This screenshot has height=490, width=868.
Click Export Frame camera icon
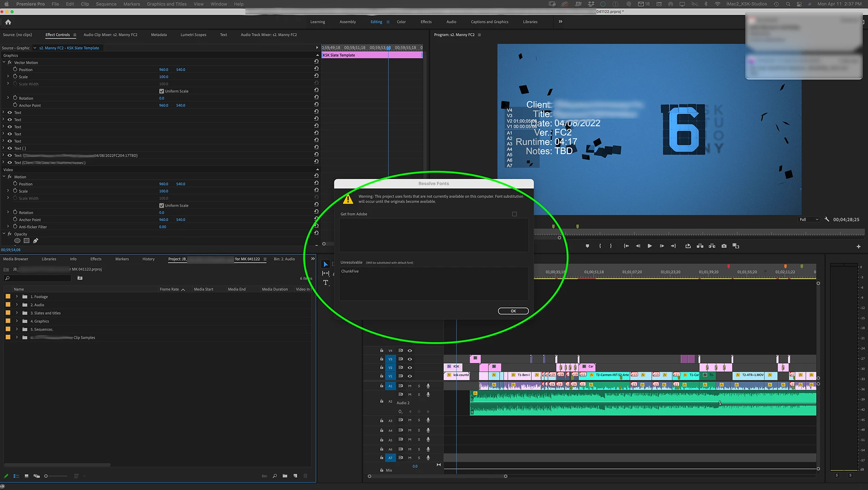(724, 246)
